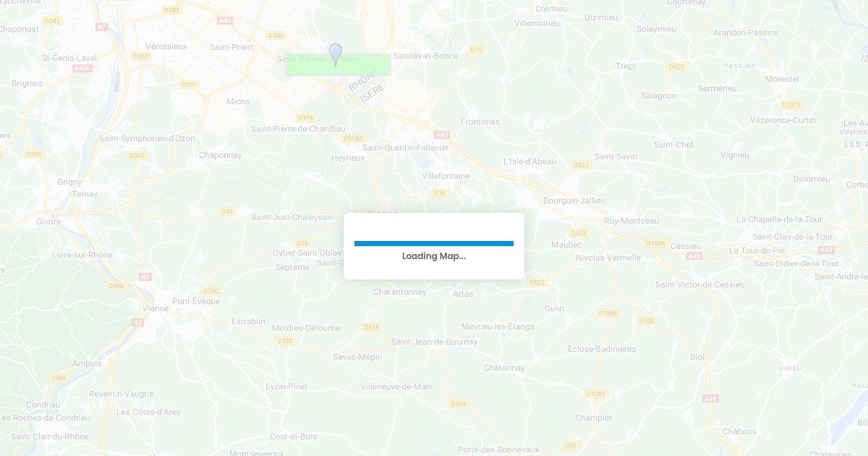Click the Crémieu town label
This screenshot has height=456, width=868.
click(x=550, y=9)
